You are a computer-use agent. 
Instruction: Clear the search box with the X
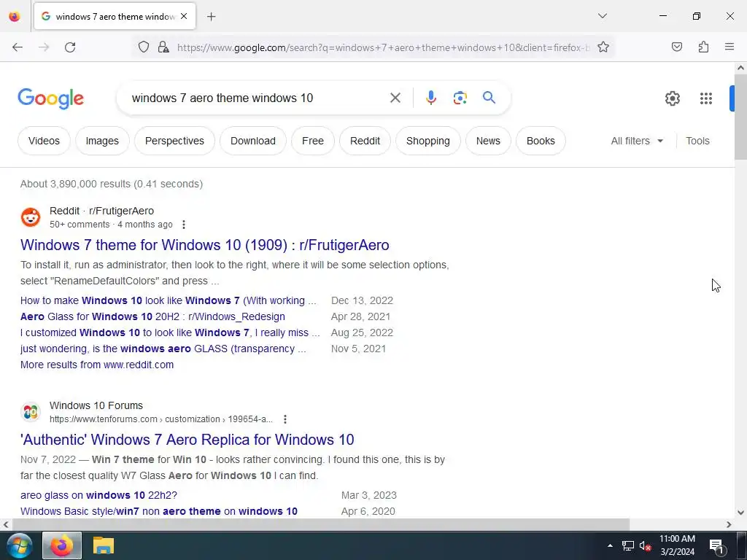[x=395, y=98]
